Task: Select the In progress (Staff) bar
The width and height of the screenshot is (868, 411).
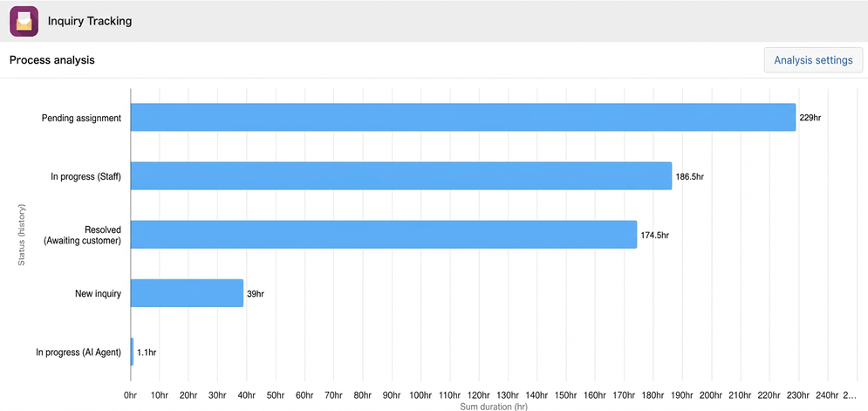Action: click(401, 176)
